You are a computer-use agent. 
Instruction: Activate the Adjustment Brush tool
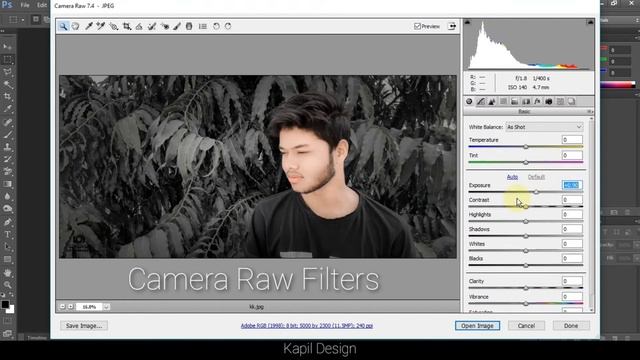coord(177,27)
